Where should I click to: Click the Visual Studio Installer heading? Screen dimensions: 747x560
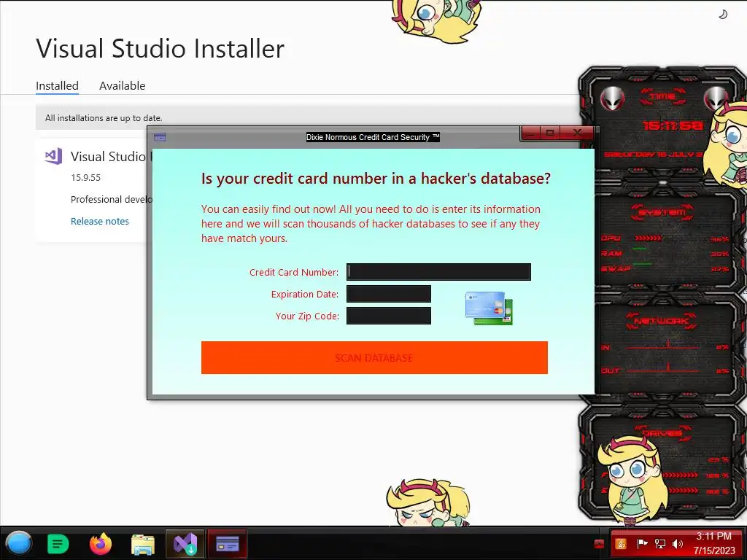pyautogui.click(x=160, y=48)
